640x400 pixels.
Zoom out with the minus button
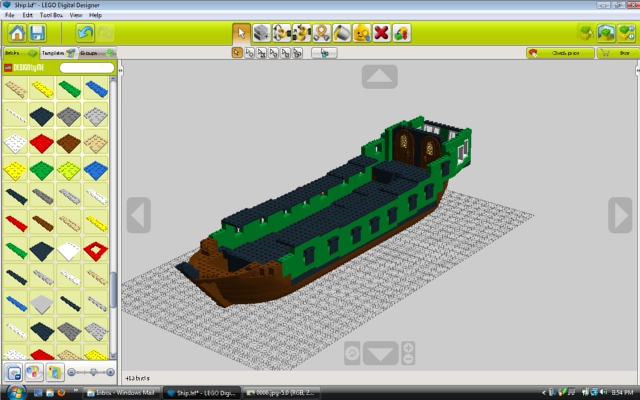[408, 359]
